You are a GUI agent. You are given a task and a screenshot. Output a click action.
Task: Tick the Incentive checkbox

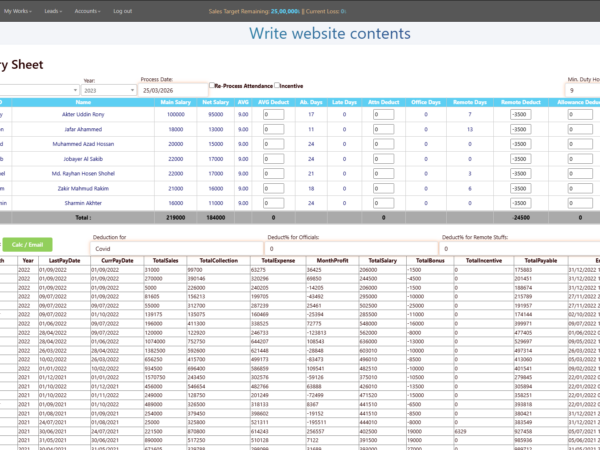point(277,85)
